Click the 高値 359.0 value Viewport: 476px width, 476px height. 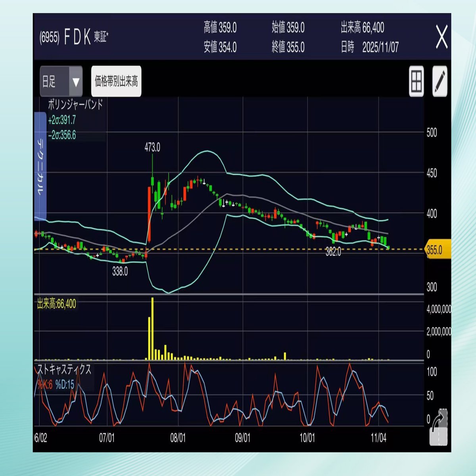[x=220, y=28]
